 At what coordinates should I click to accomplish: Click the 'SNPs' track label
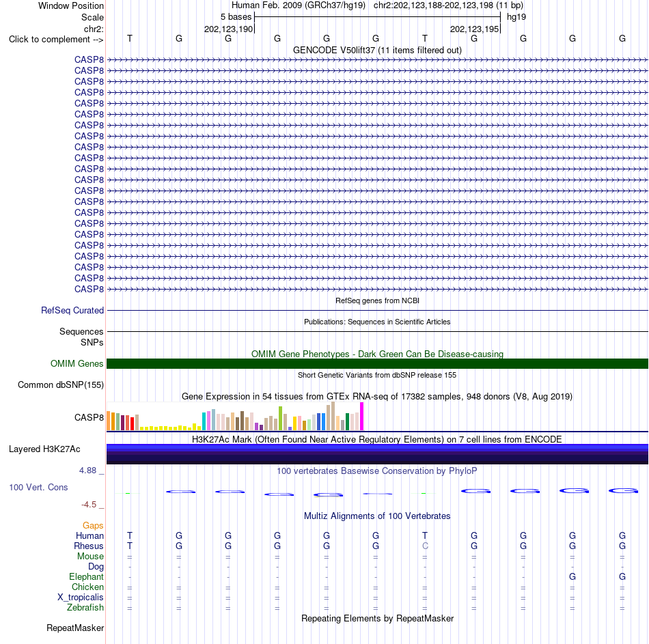pos(92,342)
